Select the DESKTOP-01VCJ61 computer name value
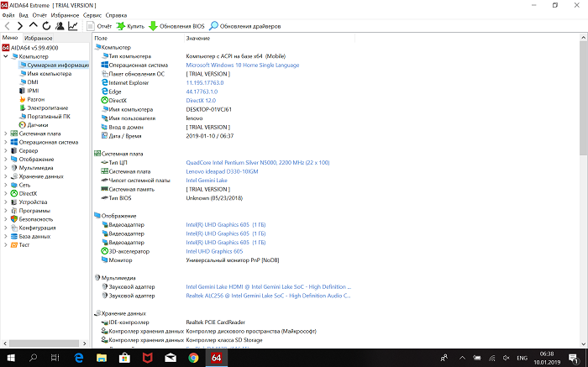The width and height of the screenshot is (588, 367). [x=209, y=109]
